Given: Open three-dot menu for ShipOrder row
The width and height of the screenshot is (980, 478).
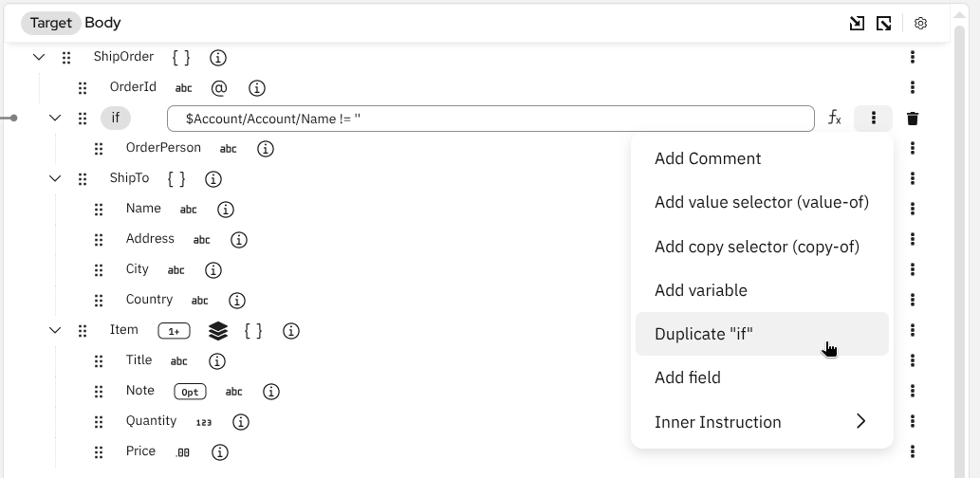Looking at the screenshot, I should click(913, 57).
